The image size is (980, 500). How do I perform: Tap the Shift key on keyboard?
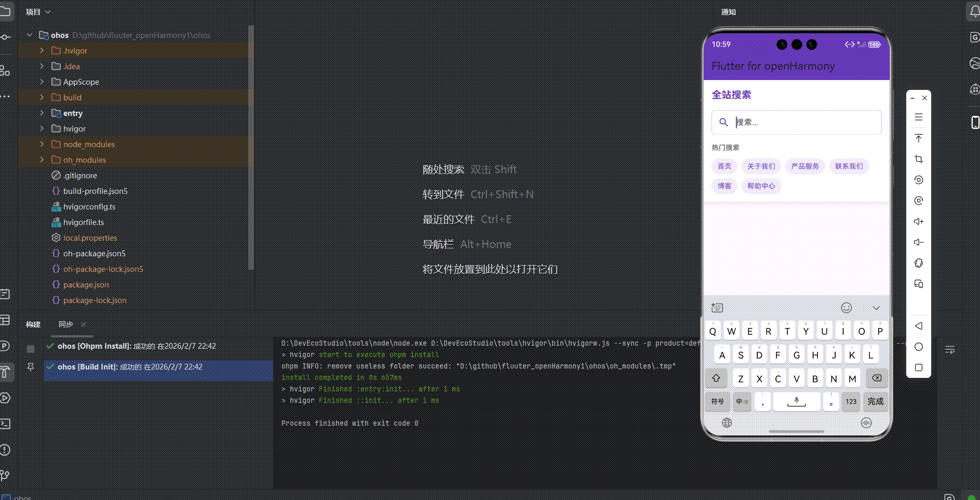click(716, 378)
